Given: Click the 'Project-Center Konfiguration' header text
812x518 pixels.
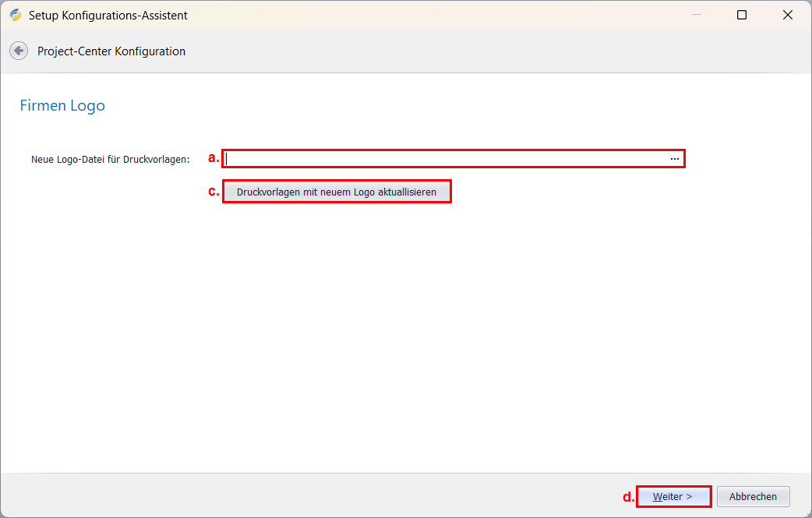Looking at the screenshot, I should (x=111, y=51).
